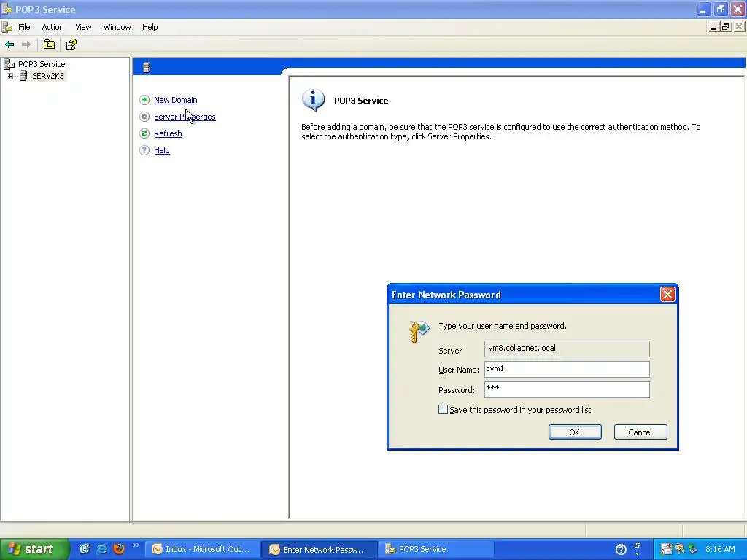
Task: Click the question mark icon beside Help
Action: [144, 150]
